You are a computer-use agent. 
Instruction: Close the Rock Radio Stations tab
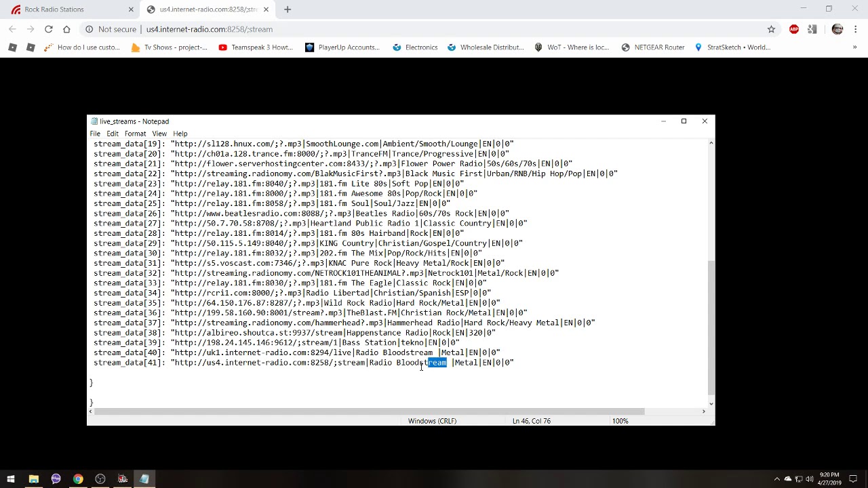132,9
